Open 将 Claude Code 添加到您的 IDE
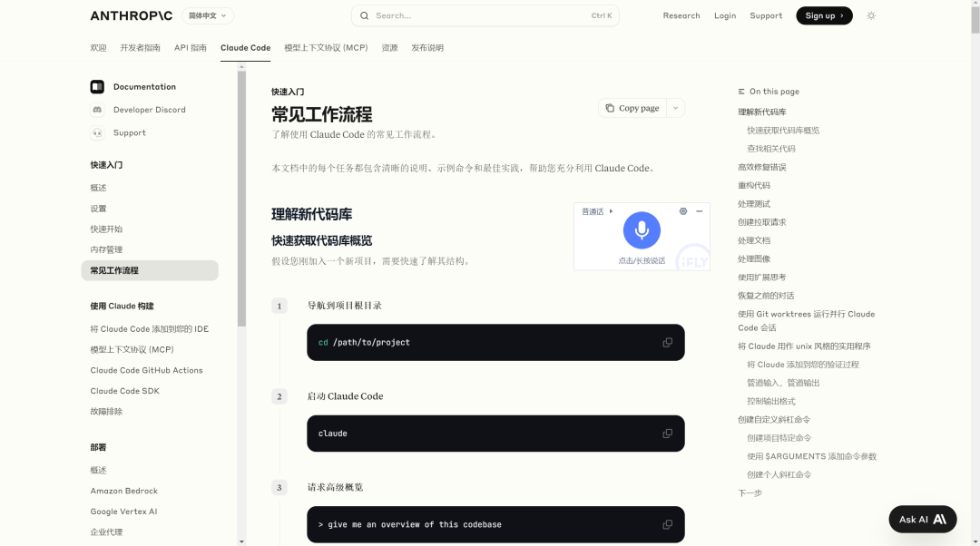Viewport: 980px width, 546px height. pos(150,329)
